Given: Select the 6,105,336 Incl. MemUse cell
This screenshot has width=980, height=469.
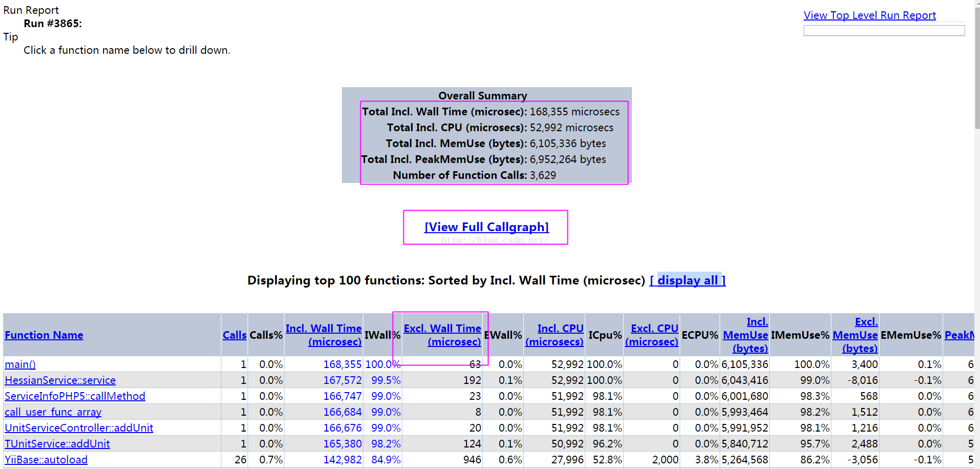Looking at the screenshot, I should 745,364.
